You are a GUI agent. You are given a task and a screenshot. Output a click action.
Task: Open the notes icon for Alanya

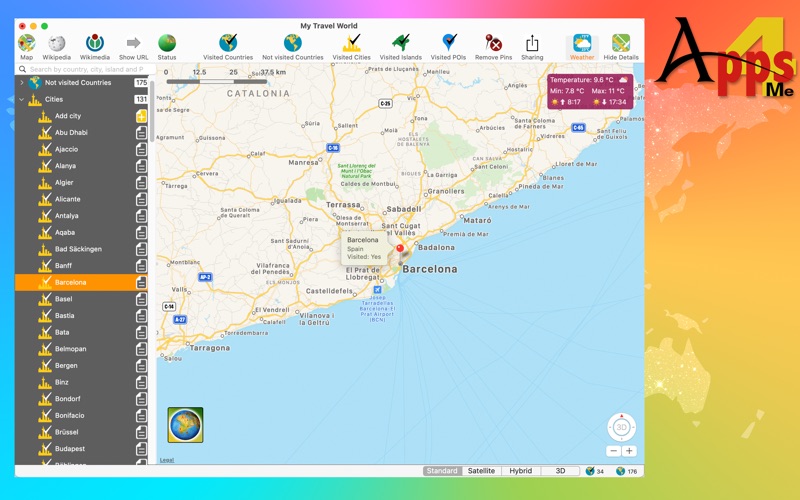click(x=141, y=166)
